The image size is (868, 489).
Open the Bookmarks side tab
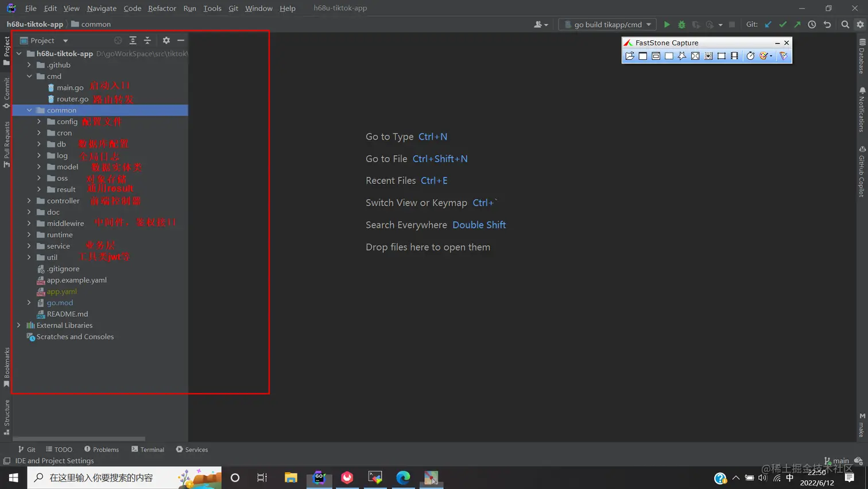tap(6, 368)
